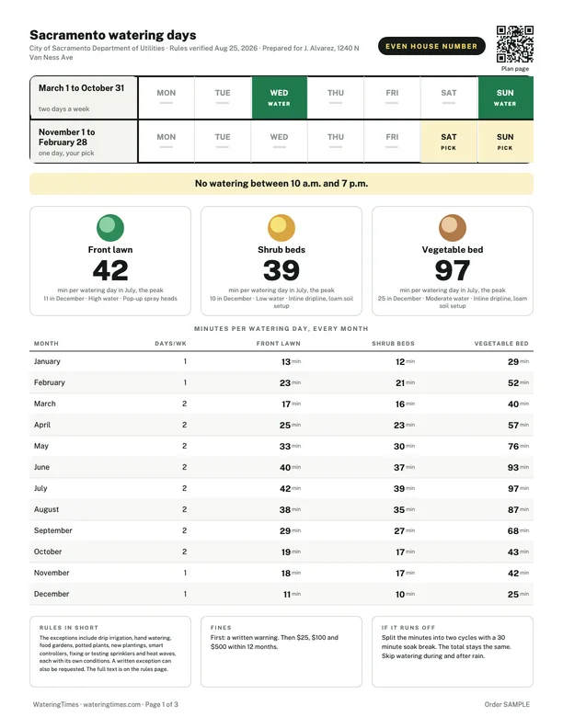Click the EVEN HOUSE NUMBER badge
563x728 pixels.
(431, 46)
